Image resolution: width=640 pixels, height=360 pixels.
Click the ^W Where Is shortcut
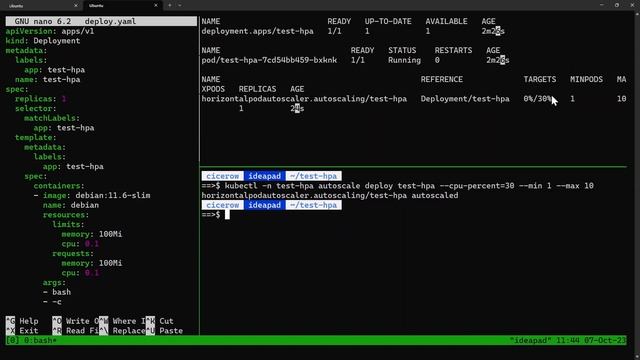coord(122,321)
